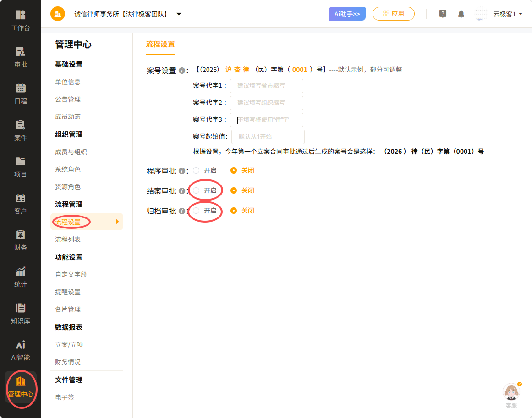Focus the 案号起始值 input field
The width and height of the screenshot is (532, 418).
tap(268, 136)
